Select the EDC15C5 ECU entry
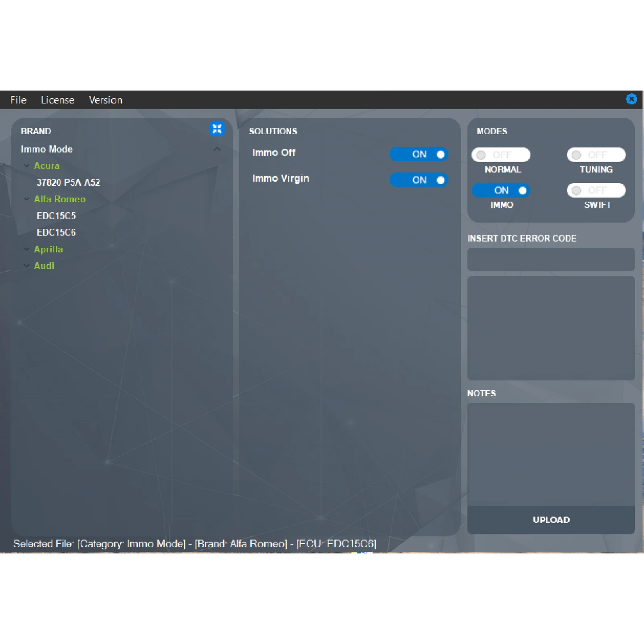The image size is (644, 644). tap(56, 216)
